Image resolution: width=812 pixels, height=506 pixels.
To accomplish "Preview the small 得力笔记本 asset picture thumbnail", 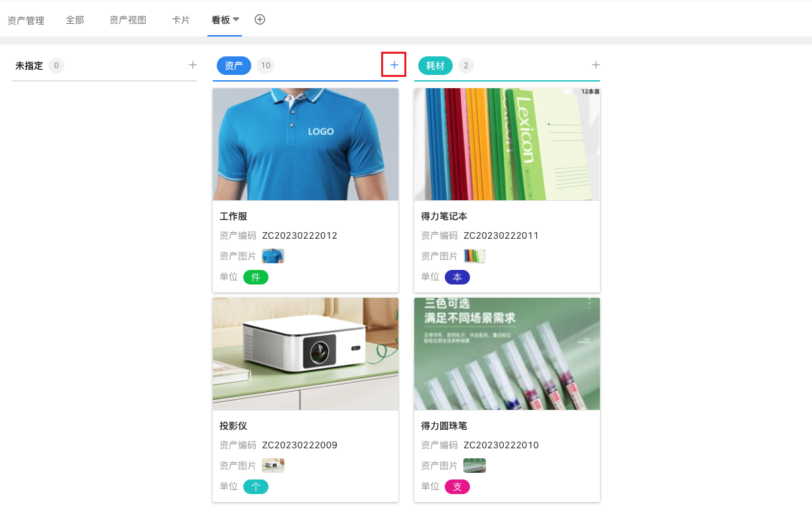I will 475,256.
